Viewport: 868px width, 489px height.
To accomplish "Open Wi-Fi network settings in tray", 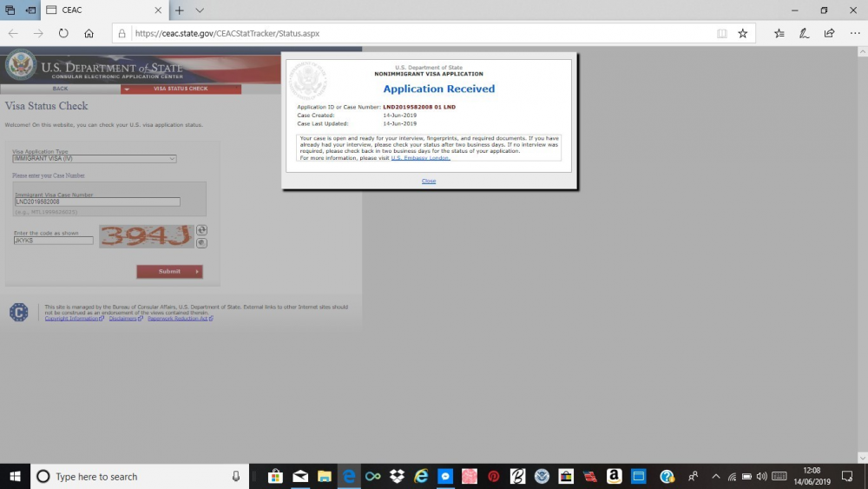I will (732, 476).
